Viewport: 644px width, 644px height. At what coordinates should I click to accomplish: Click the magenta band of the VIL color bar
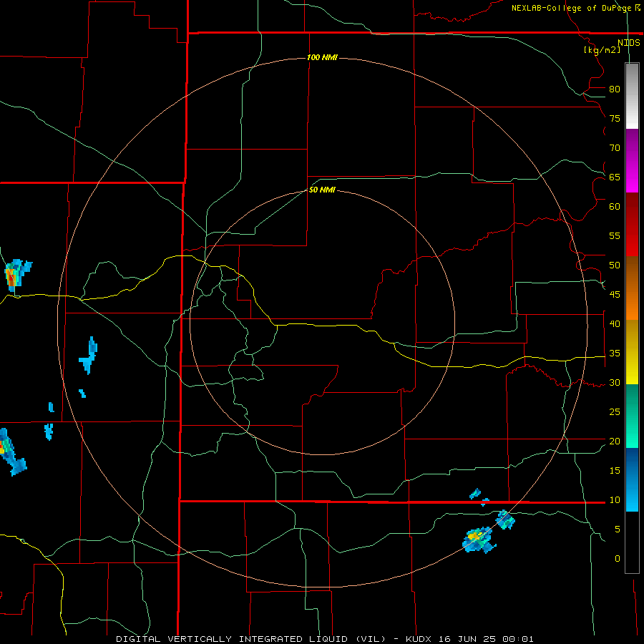click(632, 161)
